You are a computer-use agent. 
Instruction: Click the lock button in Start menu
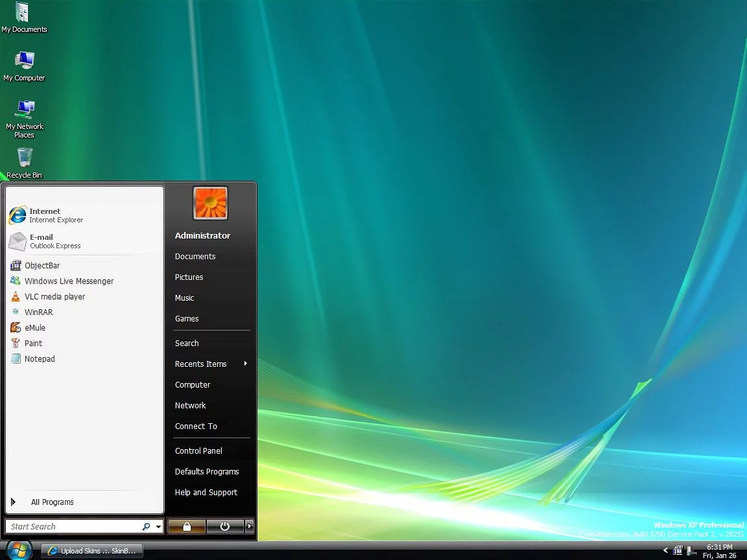tap(187, 526)
